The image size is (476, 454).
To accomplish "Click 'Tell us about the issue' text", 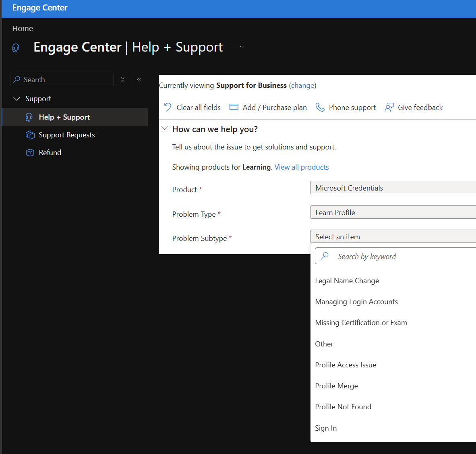I will (254, 147).
